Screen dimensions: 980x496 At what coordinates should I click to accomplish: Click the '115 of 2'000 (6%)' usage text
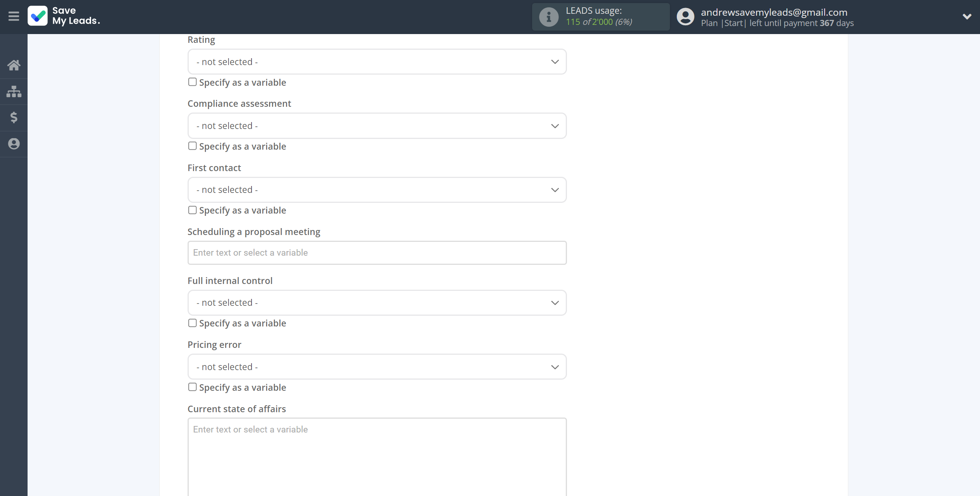pos(599,22)
